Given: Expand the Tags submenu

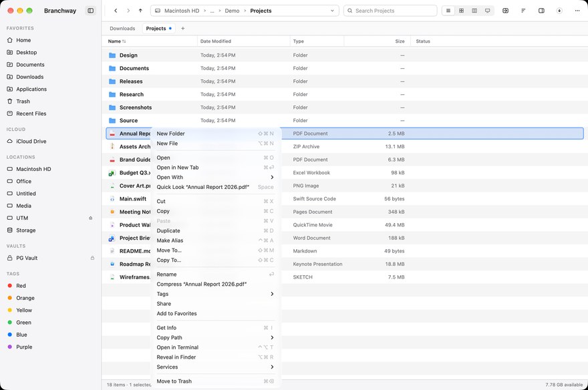Looking at the screenshot, I should pyautogui.click(x=215, y=294).
